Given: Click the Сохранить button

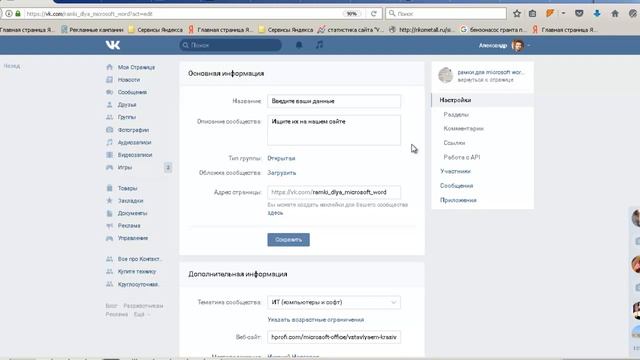Looking at the screenshot, I should [x=289, y=240].
